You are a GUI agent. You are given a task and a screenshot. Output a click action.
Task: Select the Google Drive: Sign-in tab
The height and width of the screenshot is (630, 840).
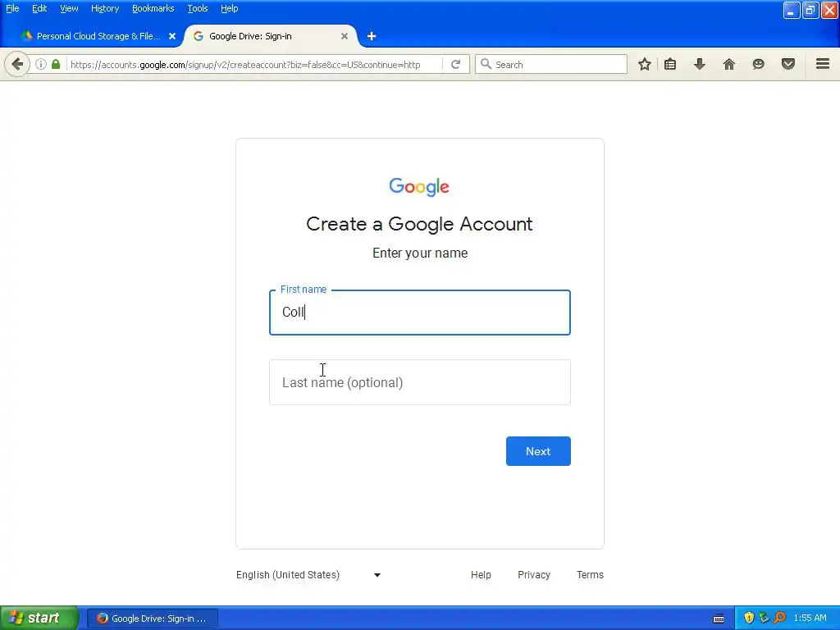pyautogui.click(x=270, y=36)
